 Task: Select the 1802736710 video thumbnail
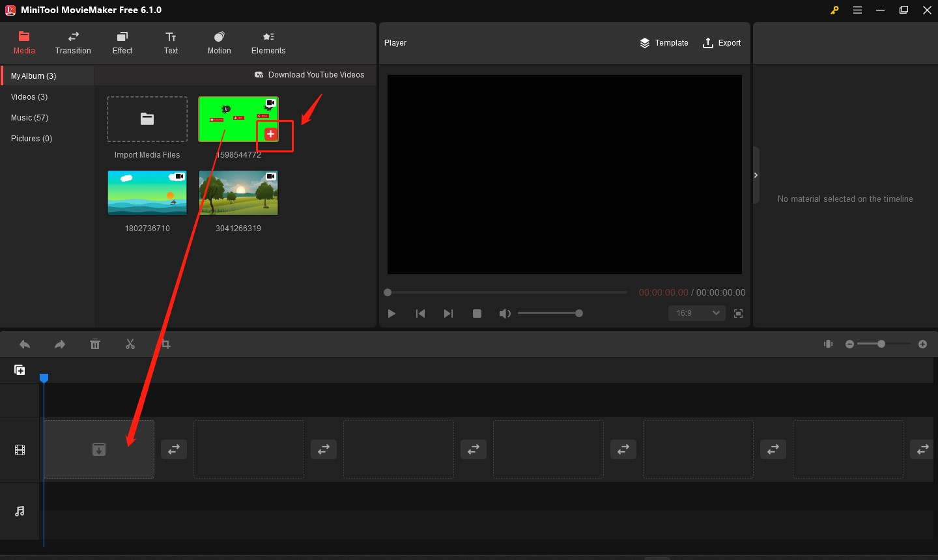coord(147,192)
